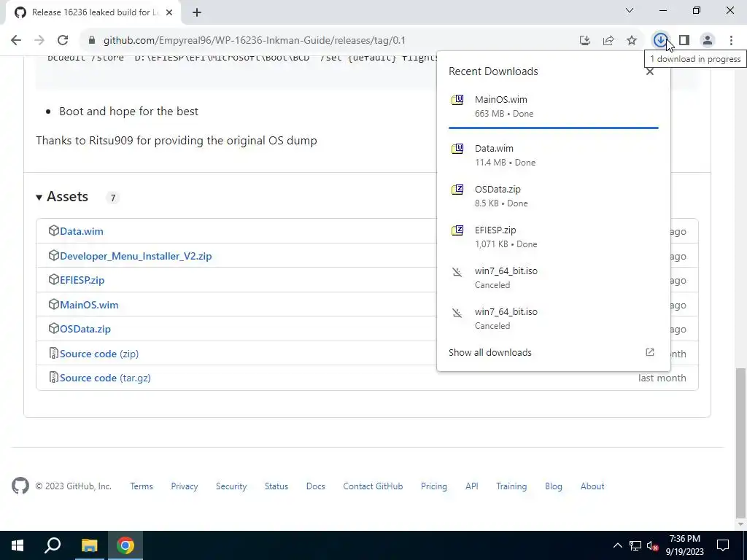This screenshot has height=560, width=747.
Task: Open downloads page external-link icon
Action: (649, 352)
